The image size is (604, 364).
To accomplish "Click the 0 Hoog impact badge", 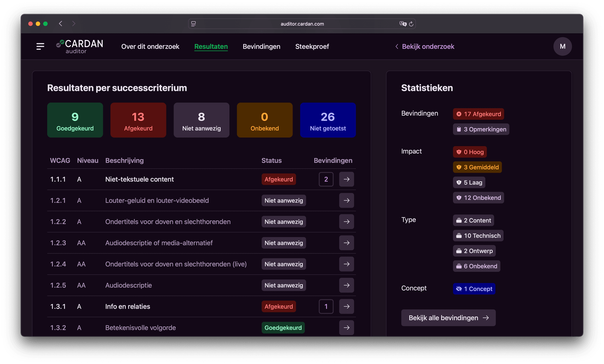I will [470, 152].
